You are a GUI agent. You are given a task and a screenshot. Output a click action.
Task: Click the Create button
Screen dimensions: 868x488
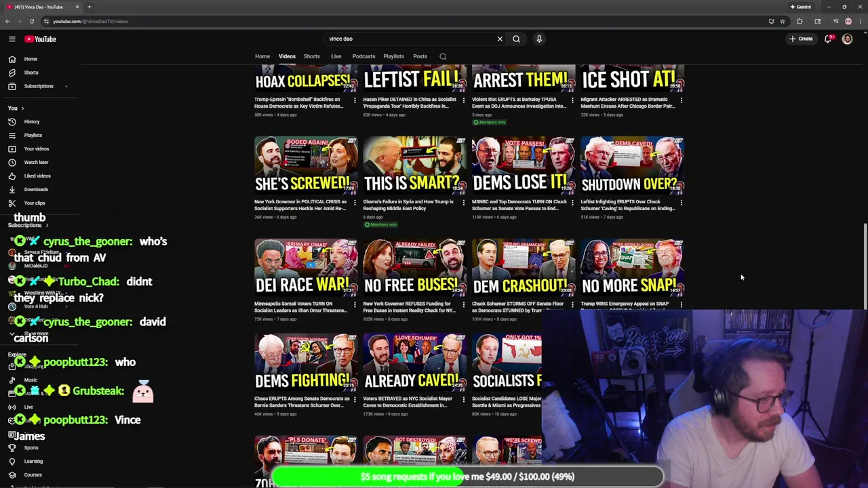801,39
